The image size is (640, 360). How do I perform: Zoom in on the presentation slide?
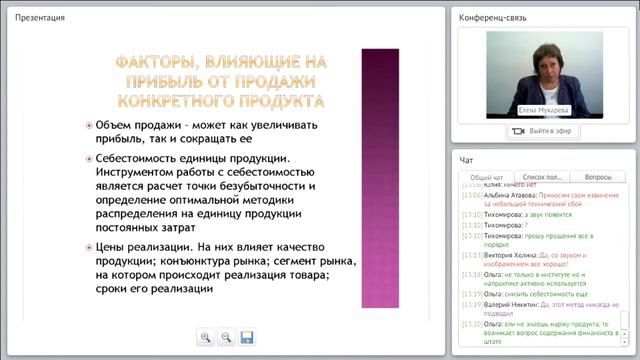(x=205, y=337)
